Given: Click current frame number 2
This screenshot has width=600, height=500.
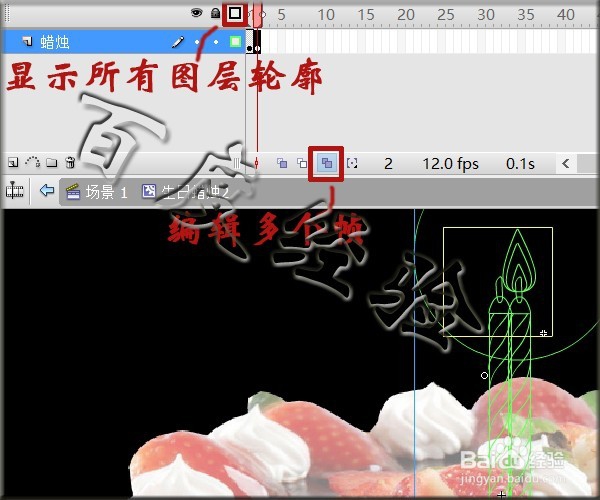Looking at the screenshot, I should tap(388, 164).
